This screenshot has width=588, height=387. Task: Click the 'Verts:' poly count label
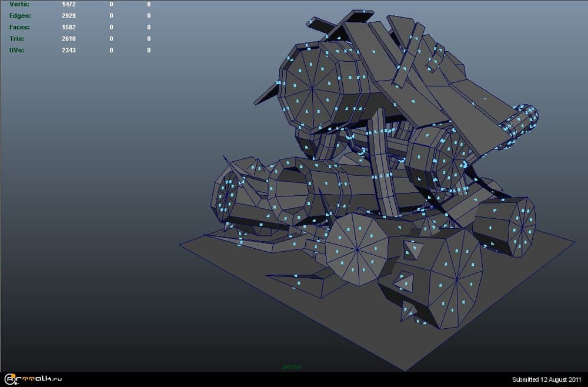click(19, 4)
